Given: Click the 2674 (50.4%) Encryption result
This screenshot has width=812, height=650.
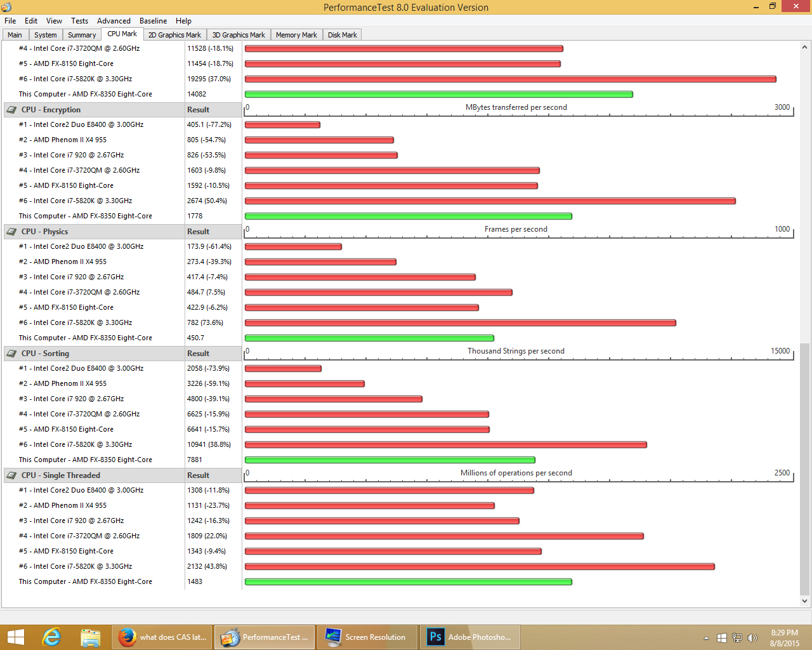Looking at the screenshot, I should point(207,201).
